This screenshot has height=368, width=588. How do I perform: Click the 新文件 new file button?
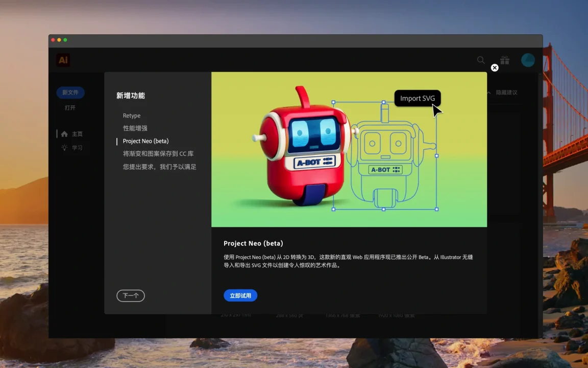[70, 93]
